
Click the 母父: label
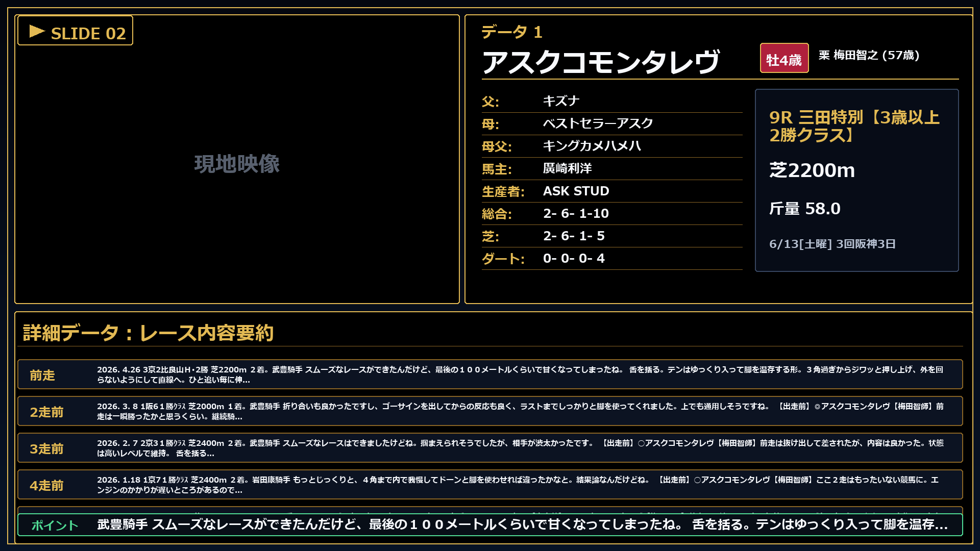click(497, 146)
